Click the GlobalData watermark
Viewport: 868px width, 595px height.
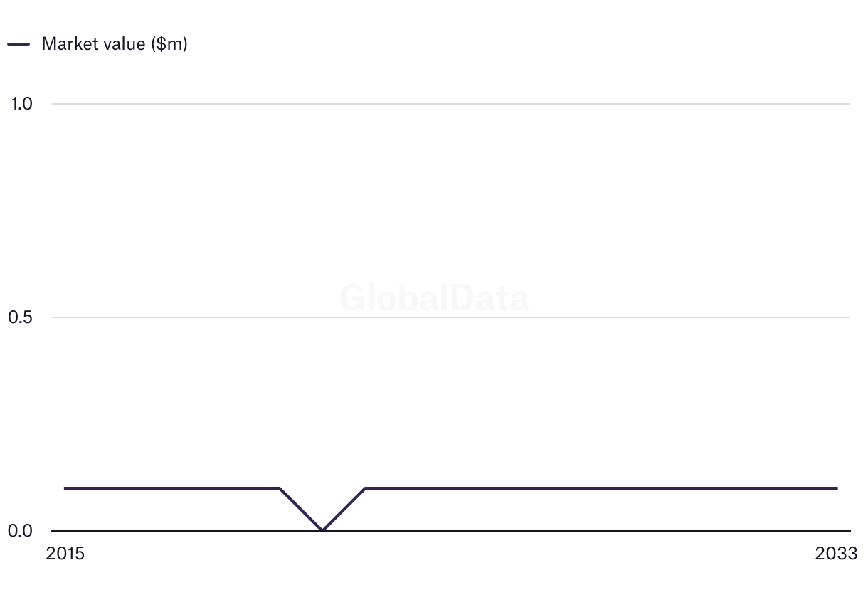pyautogui.click(x=434, y=297)
